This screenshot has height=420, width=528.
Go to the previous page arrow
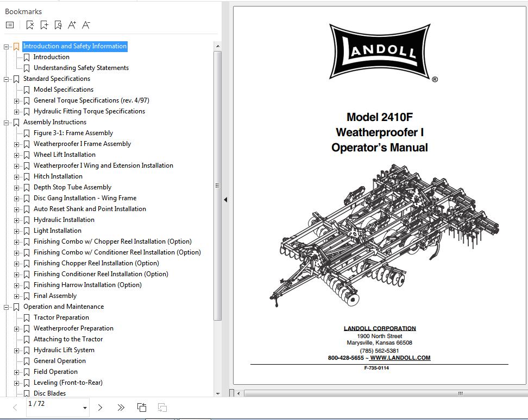pyautogui.click(x=15, y=408)
